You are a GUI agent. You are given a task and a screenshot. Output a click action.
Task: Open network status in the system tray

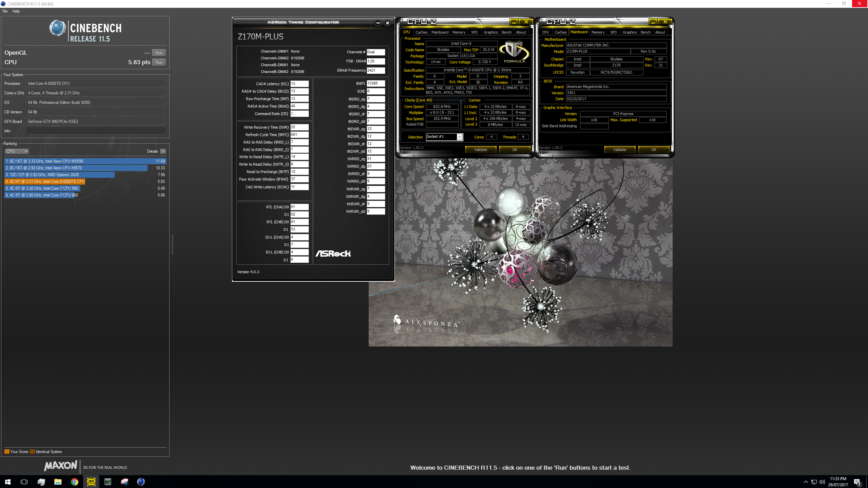814,482
